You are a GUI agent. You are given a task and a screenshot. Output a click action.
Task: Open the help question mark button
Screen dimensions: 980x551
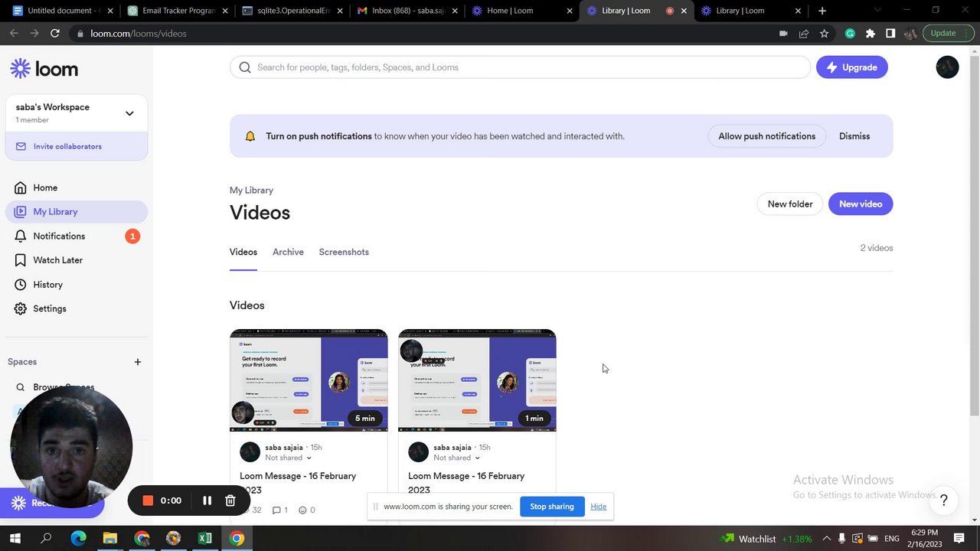[x=943, y=500]
